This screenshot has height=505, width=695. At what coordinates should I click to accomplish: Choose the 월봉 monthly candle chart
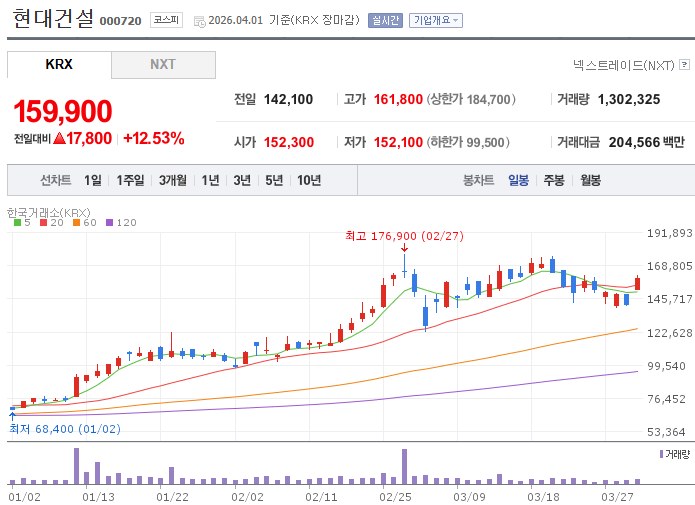coord(590,180)
